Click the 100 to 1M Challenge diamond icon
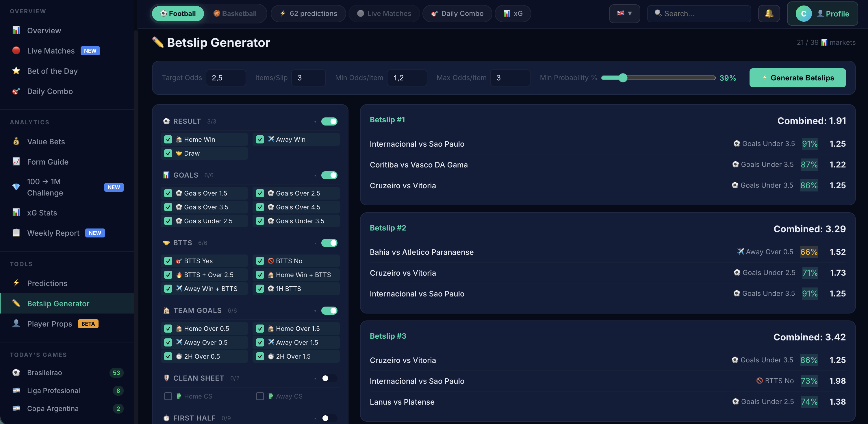The width and height of the screenshot is (868, 424). tap(16, 187)
